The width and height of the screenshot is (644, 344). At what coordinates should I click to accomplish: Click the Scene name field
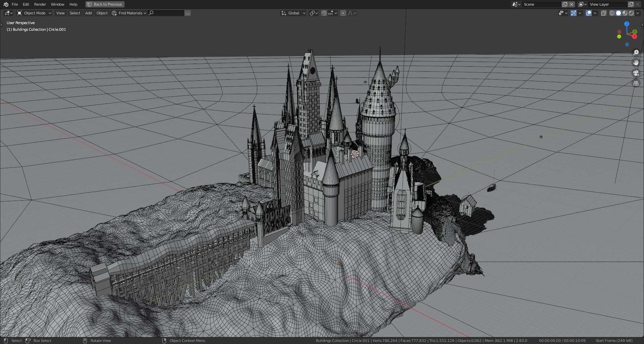click(541, 4)
